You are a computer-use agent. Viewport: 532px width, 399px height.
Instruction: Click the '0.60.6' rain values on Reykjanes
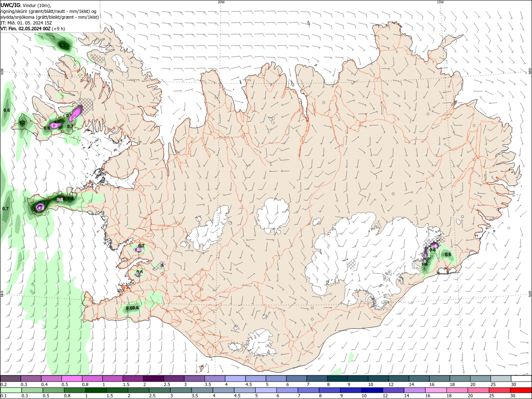pyautogui.click(x=132, y=308)
